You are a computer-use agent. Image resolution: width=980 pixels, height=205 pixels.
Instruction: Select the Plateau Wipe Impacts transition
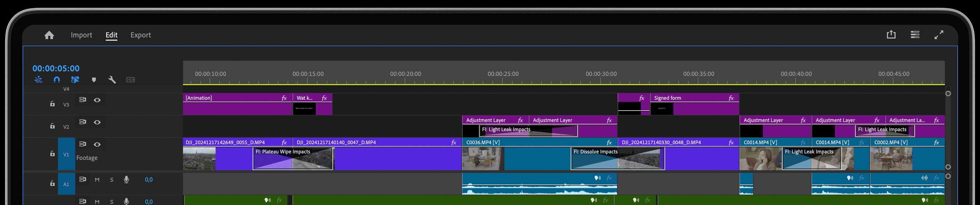tap(293, 159)
